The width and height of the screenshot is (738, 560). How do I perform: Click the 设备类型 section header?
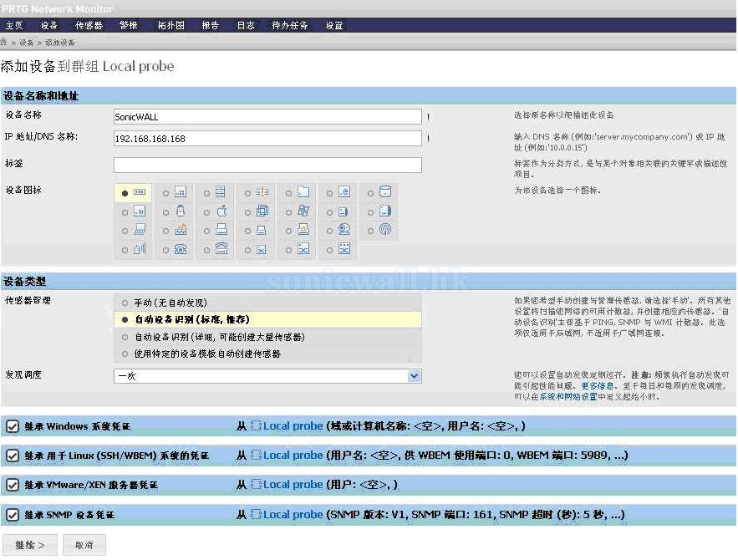[x=368, y=282]
